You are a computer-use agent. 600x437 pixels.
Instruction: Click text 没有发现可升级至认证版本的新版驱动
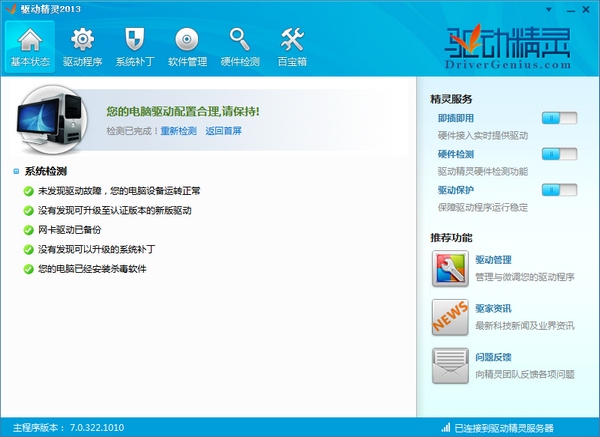(x=115, y=210)
